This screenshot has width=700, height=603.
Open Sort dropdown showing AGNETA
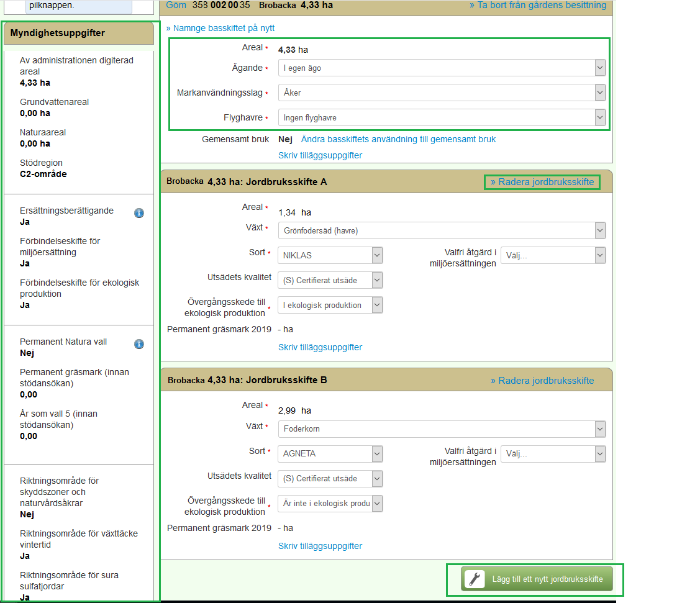pos(330,453)
